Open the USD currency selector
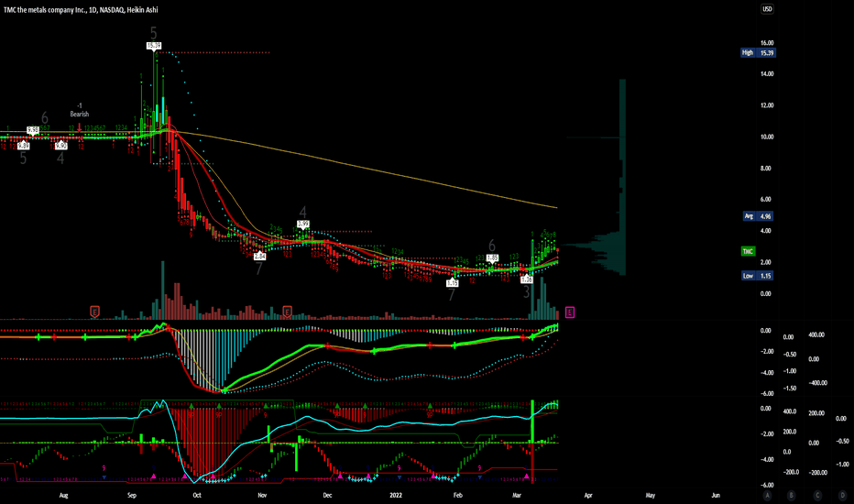Image resolution: width=854 pixels, height=504 pixels. coord(767,9)
